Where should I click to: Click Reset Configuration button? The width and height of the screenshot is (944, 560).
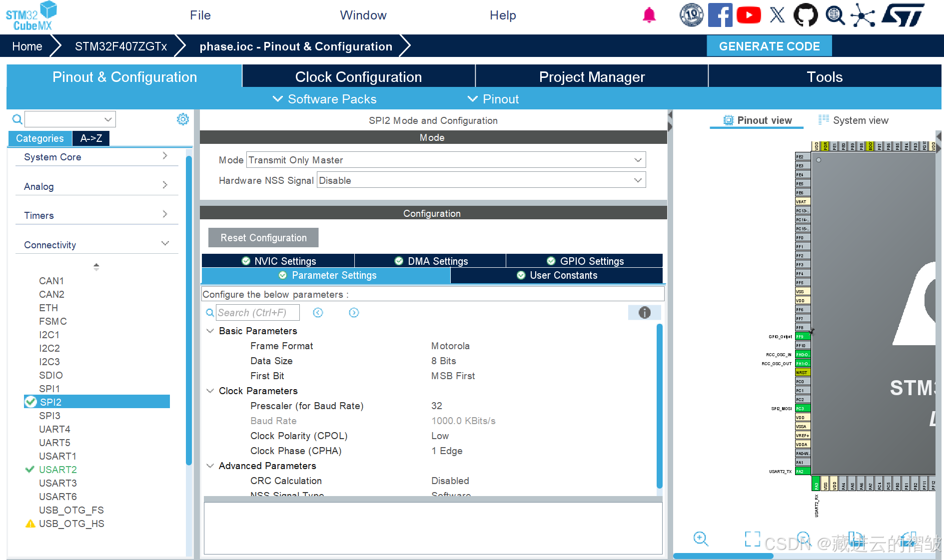pyautogui.click(x=263, y=238)
